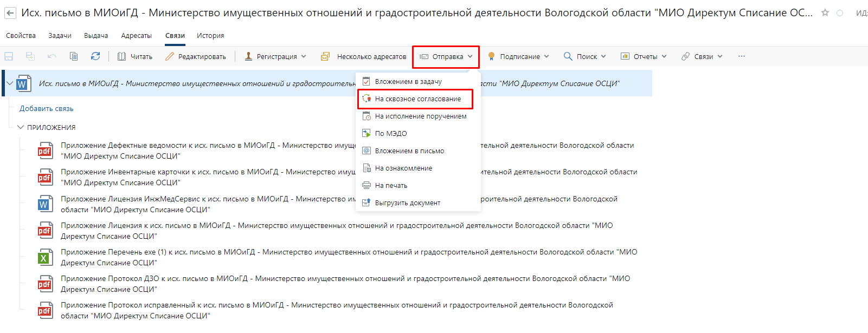Mark document as favorite with star
This screenshot has width=868, height=333.
(825, 13)
